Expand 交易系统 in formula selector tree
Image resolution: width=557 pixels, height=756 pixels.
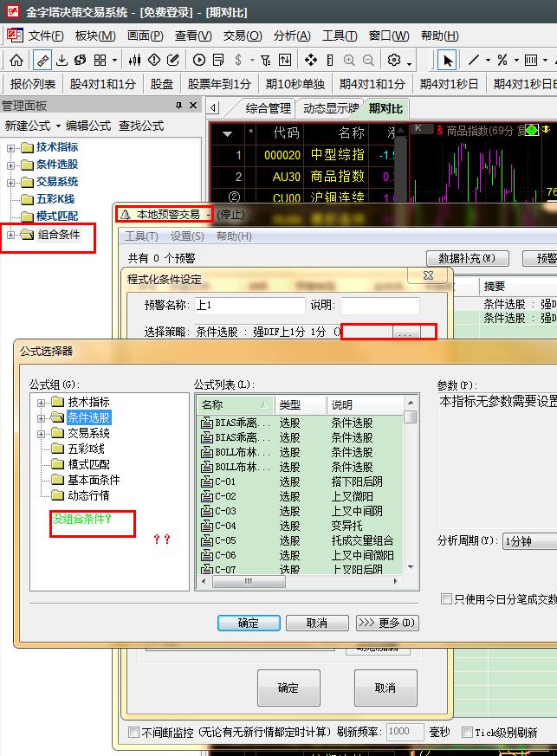point(41,434)
